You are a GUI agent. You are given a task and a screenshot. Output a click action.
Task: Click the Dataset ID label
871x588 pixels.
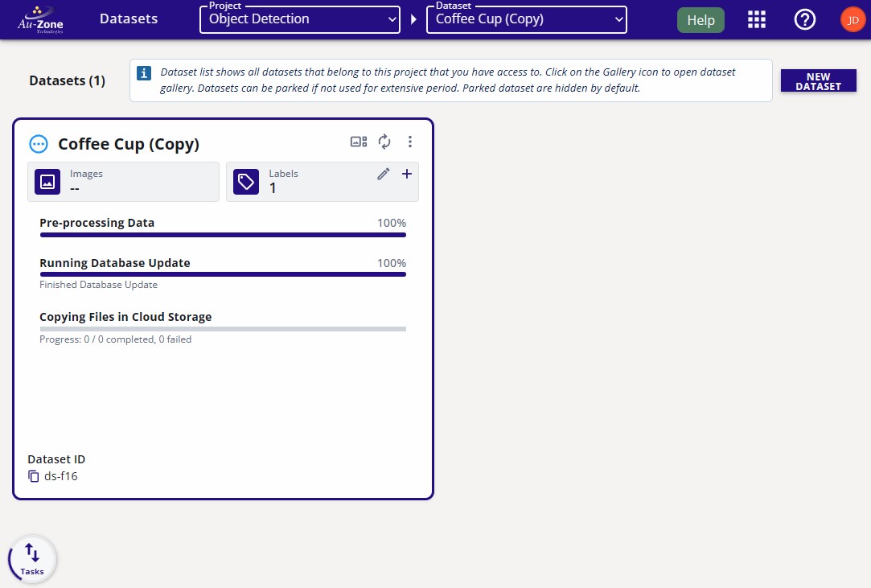[x=56, y=459]
